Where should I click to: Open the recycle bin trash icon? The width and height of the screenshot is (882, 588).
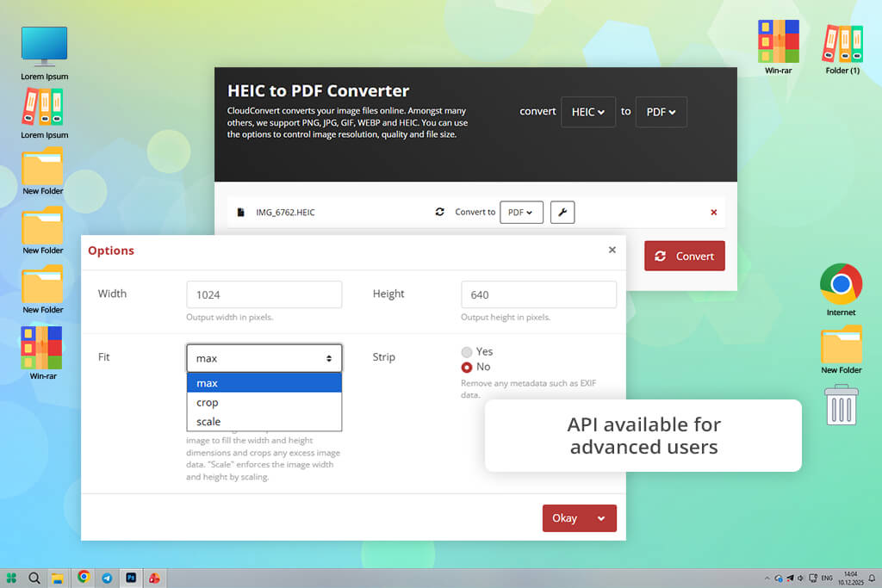click(842, 405)
